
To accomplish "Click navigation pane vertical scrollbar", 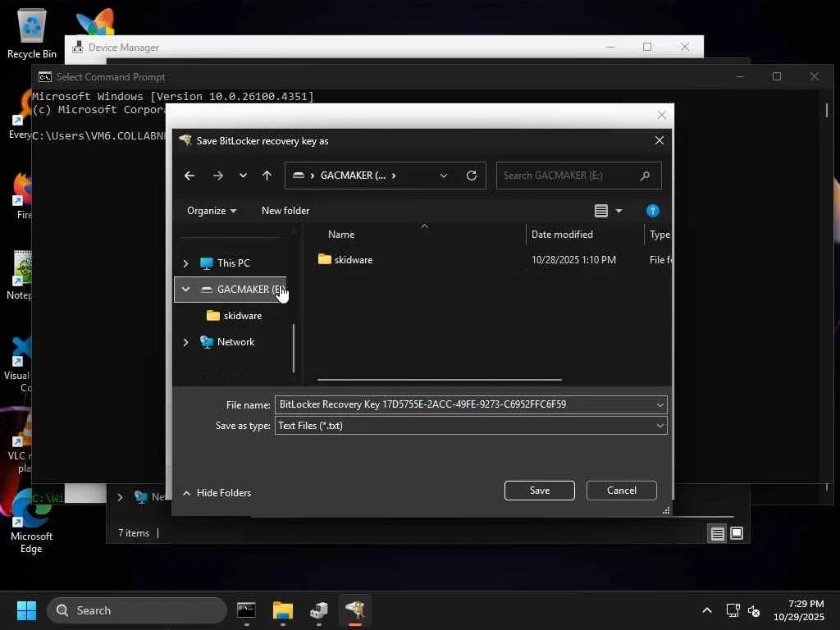I will (294, 348).
